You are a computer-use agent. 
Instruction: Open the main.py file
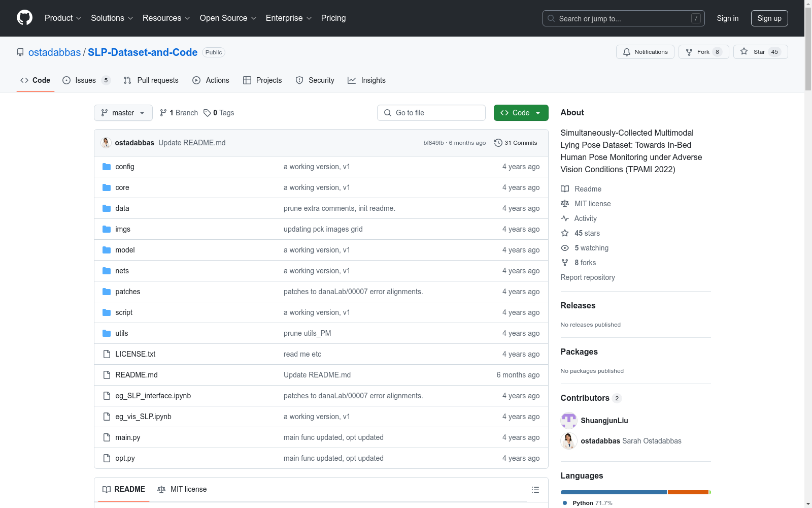point(128,437)
